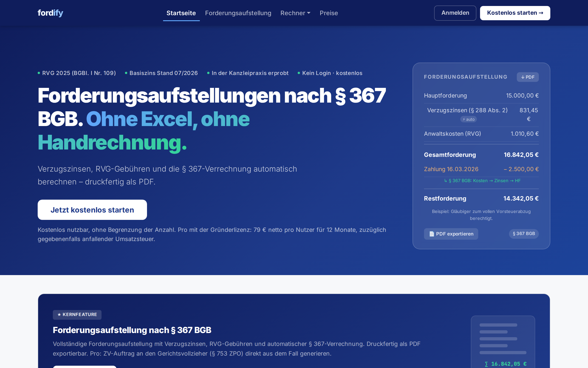Click the auto lightning badge
The image size is (588, 368).
468,119
